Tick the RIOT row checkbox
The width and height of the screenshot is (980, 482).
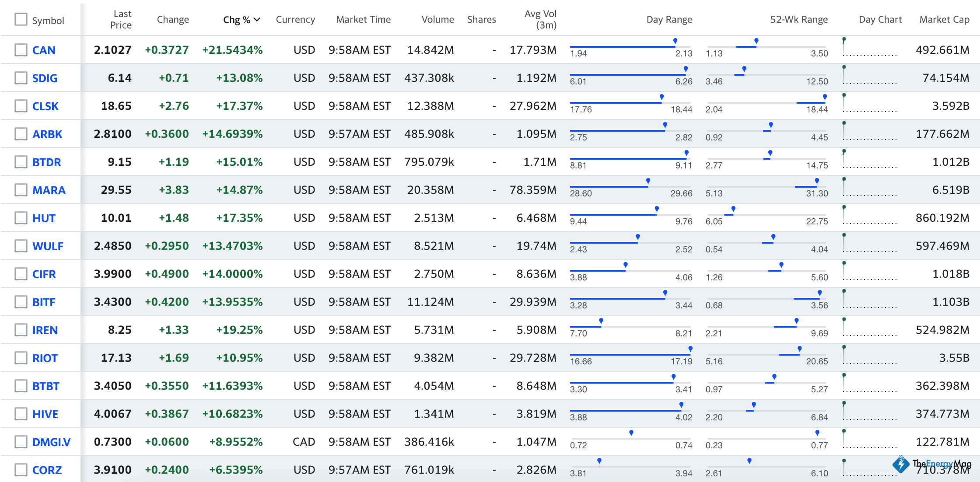(21, 358)
